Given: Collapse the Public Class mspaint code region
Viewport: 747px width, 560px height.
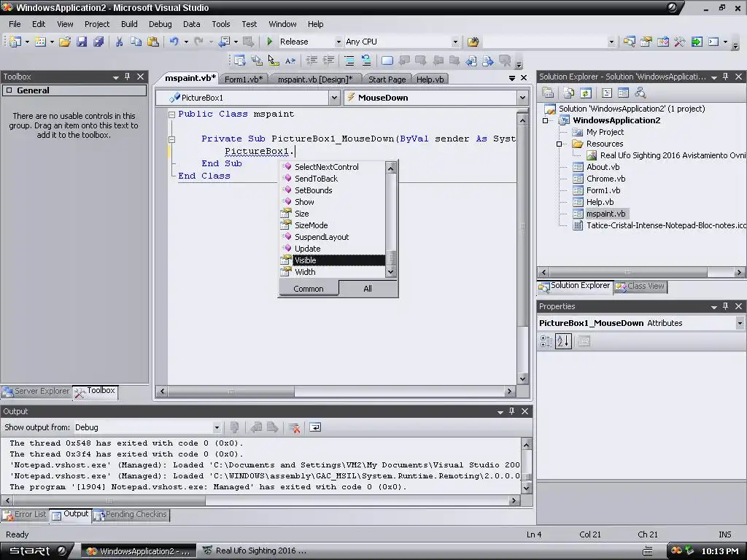Looking at the screenshot, I should click(172, 114).
